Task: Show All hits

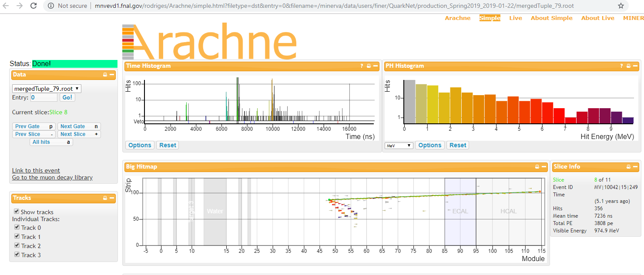Action: (51, 142)
